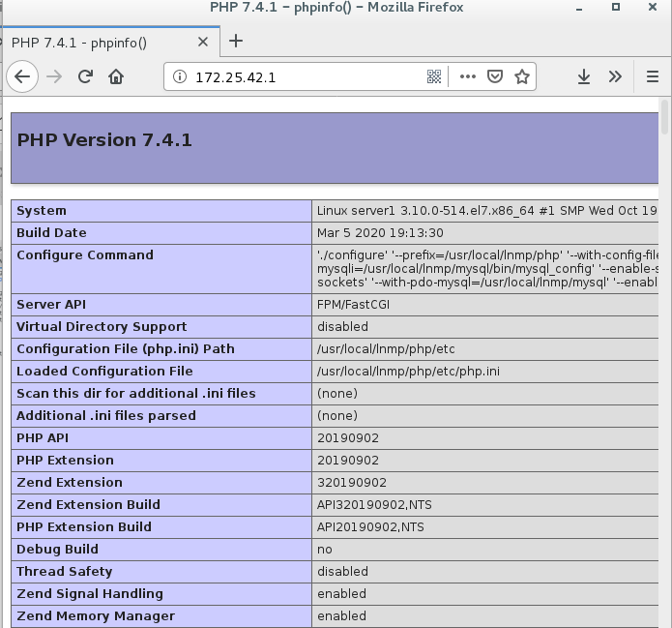Click the API20190902,NTS value
Image resolution: width=672 pixels, height=628 pixels.
[x=370, y=527]
